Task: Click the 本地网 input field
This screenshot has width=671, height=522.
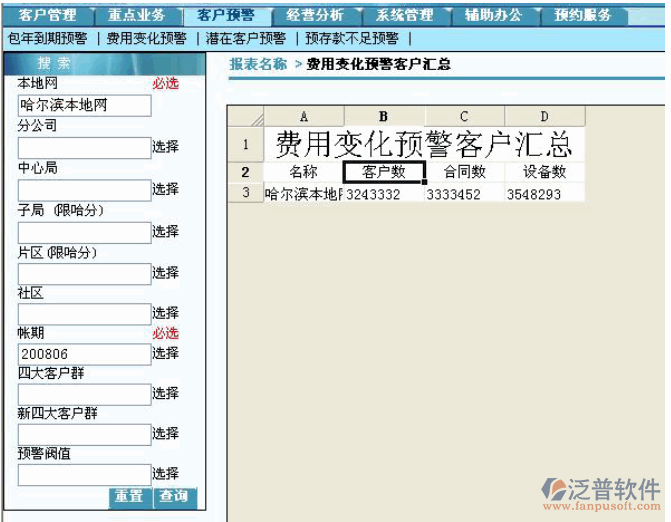Action: [84, 105]
